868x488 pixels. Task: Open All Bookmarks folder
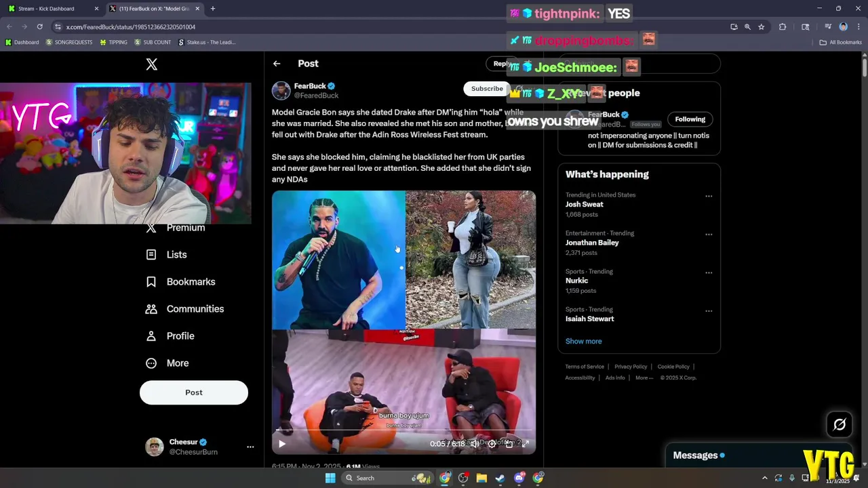(x=840, y=42)
